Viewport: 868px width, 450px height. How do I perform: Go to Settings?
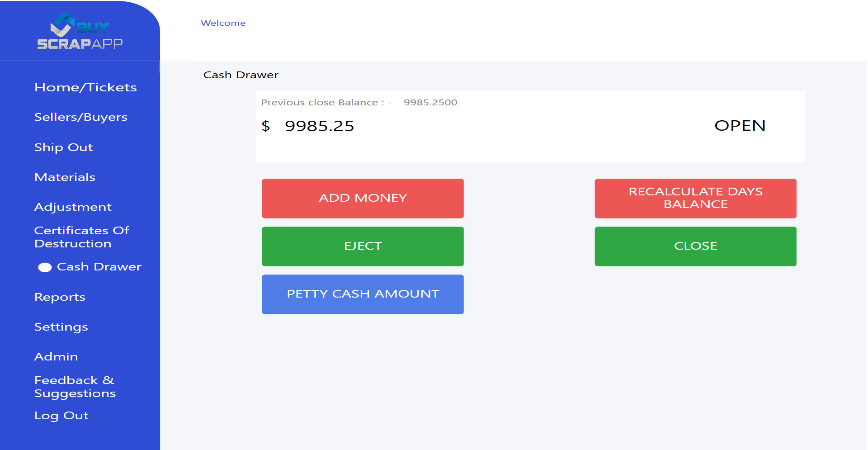pos(61,327)
